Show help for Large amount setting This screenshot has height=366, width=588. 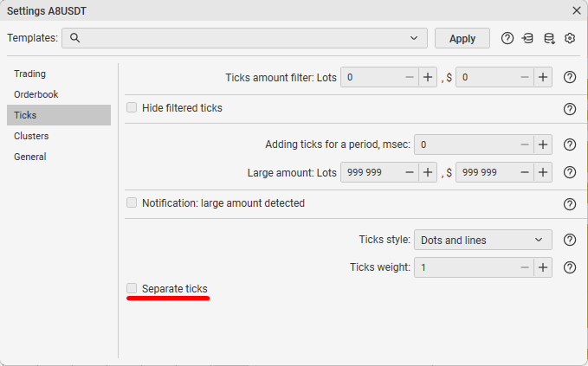570,172
